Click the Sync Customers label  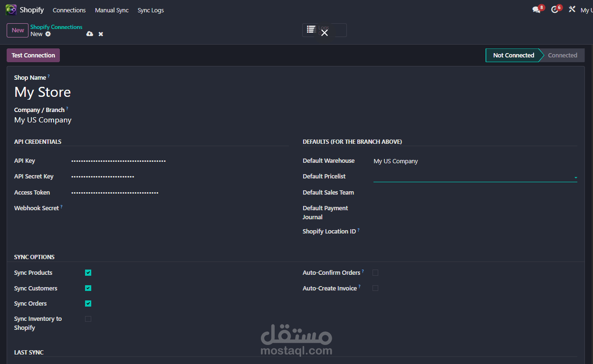point(36,289)
